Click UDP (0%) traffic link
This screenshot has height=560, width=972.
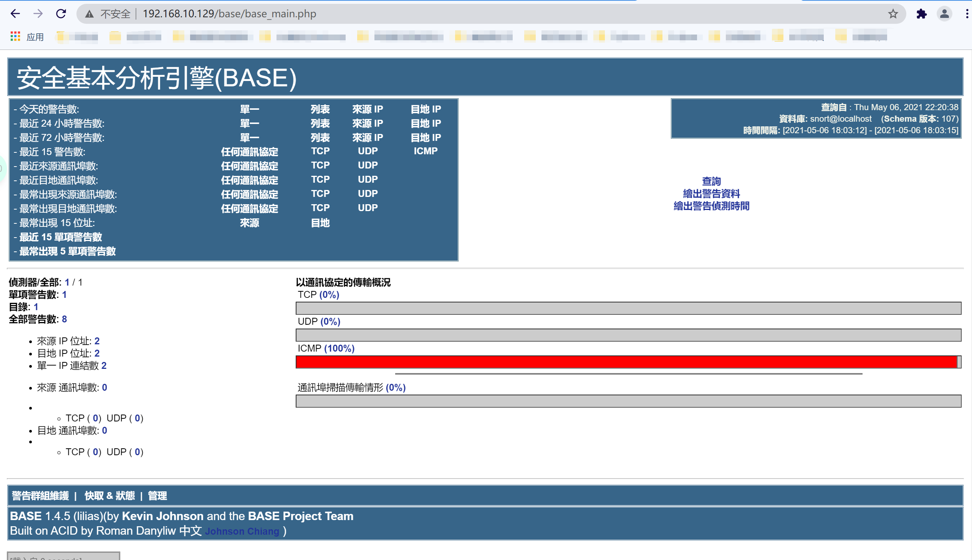[x=330, y=322]
